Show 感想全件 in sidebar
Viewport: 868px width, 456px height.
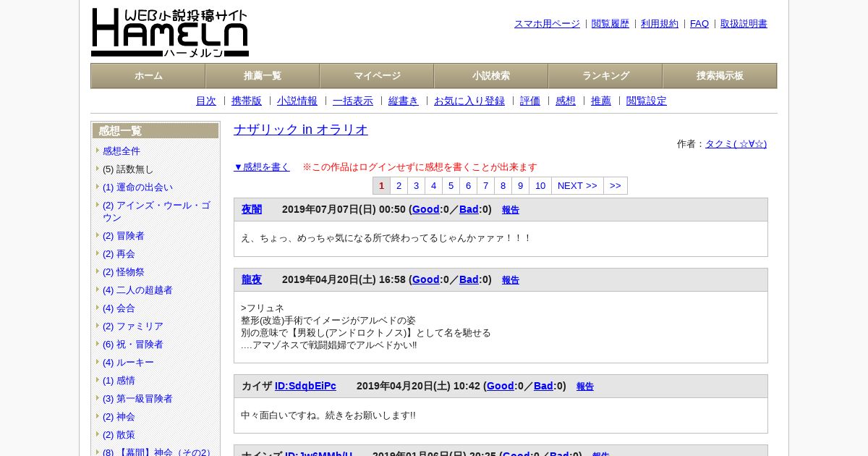[122, 151]
